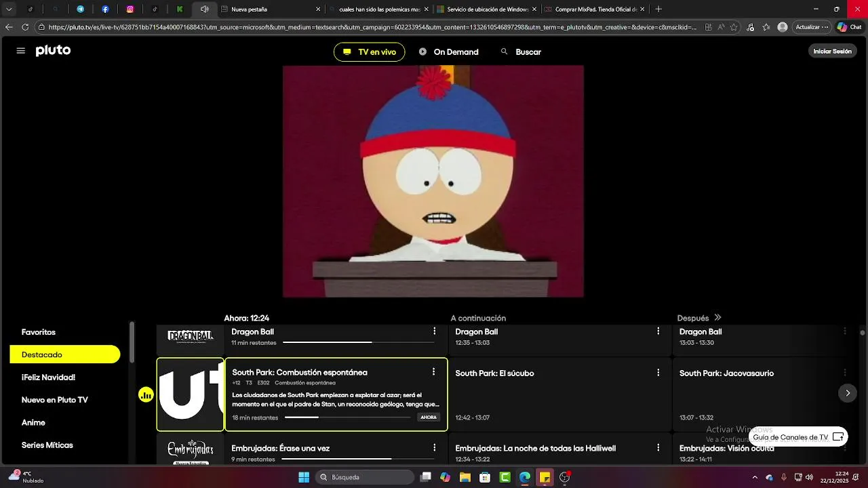Image resolution: width=868 pixels, height=488 pixels.
Task: Open a new browser tab with plus
Action: [x=658, y=9]
